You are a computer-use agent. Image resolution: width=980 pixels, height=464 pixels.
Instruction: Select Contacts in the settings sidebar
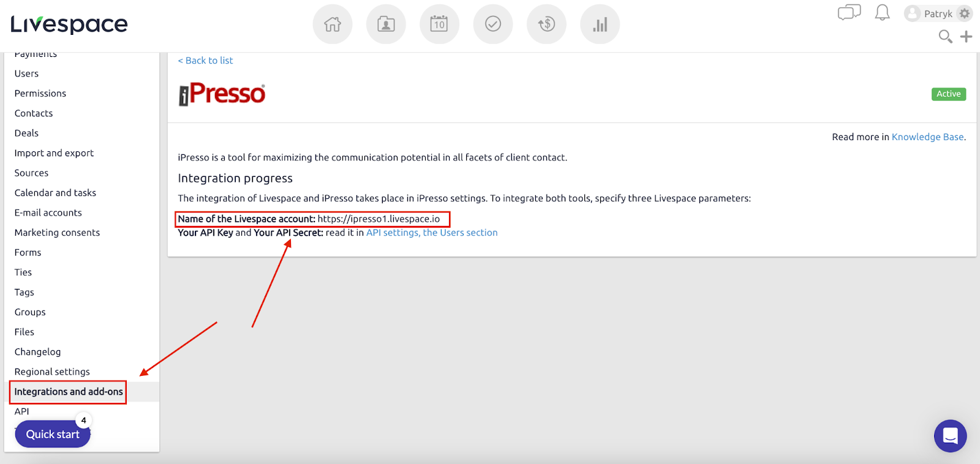pos(34,113)
